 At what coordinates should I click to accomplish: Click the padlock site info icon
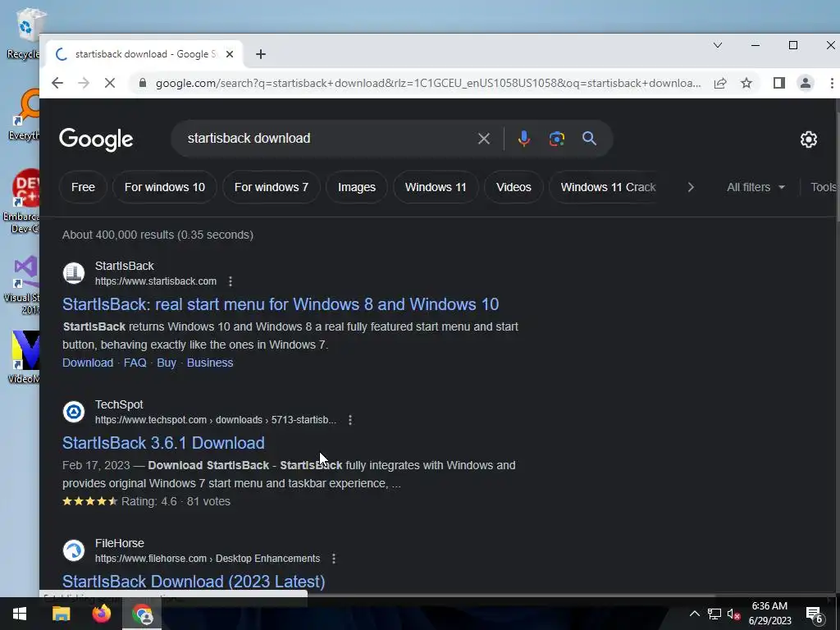(143, 83)
